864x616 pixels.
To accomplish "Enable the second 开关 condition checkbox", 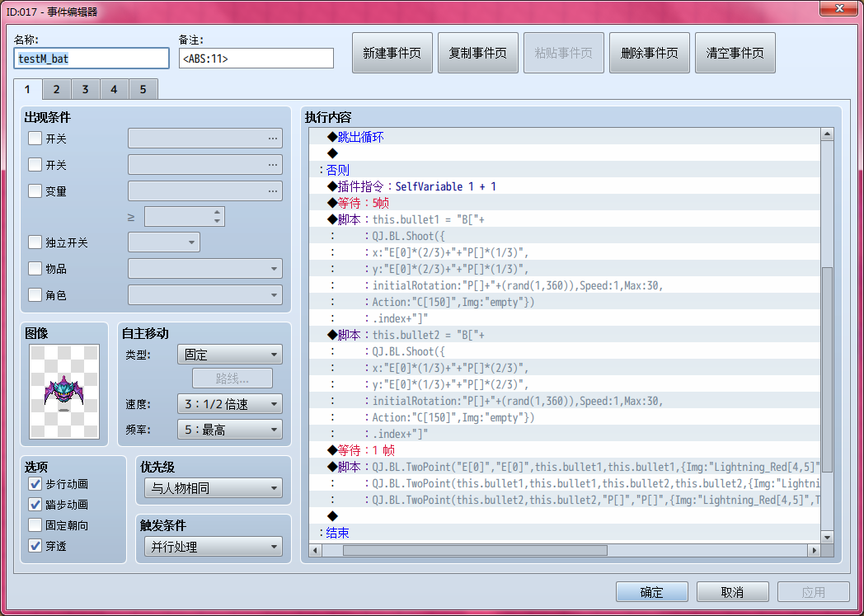I will [35, 165].
